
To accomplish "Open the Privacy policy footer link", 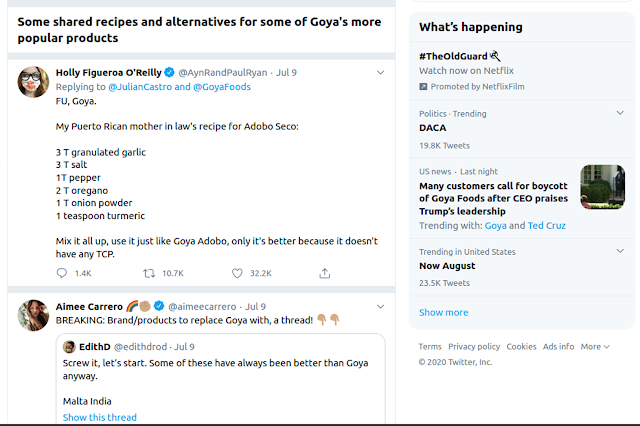I will click(474, 347).
